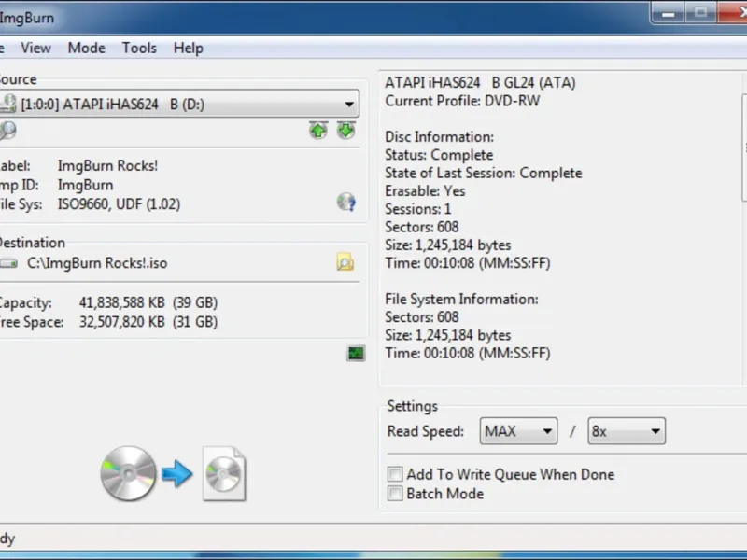Click the Capacity value 41,838,588 KB

pos(122,302)
